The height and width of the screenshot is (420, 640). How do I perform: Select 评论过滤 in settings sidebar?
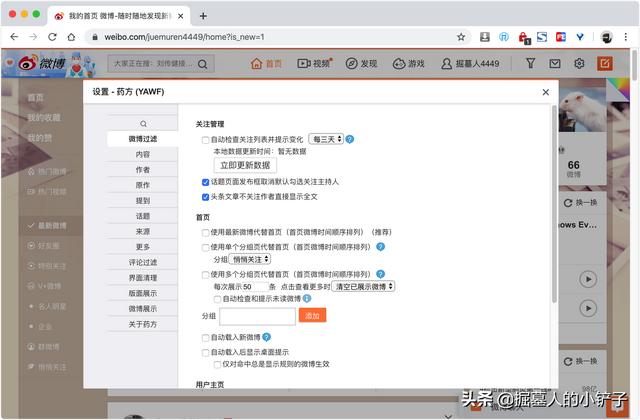[142, 262]
